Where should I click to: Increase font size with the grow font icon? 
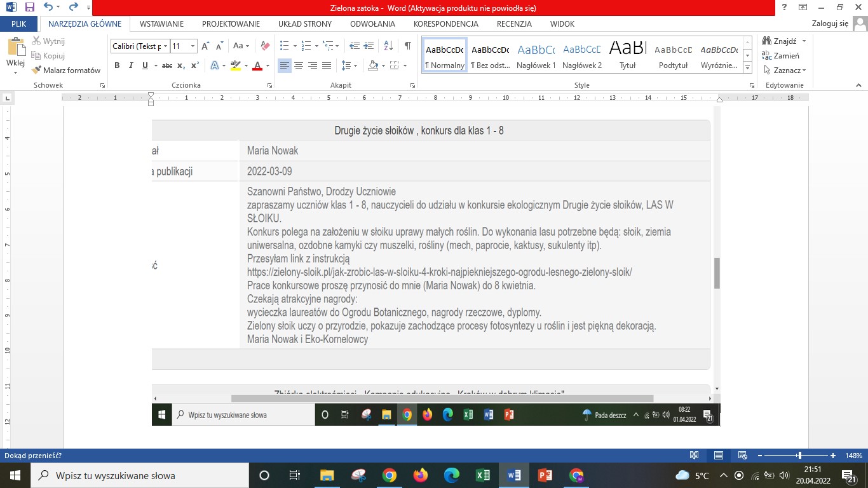[205, 46]
